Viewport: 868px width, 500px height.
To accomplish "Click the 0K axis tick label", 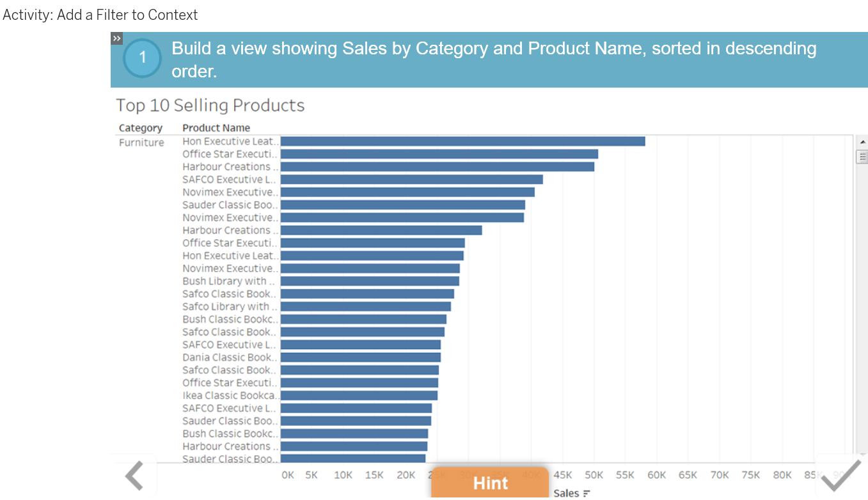I will pos(288,475).
